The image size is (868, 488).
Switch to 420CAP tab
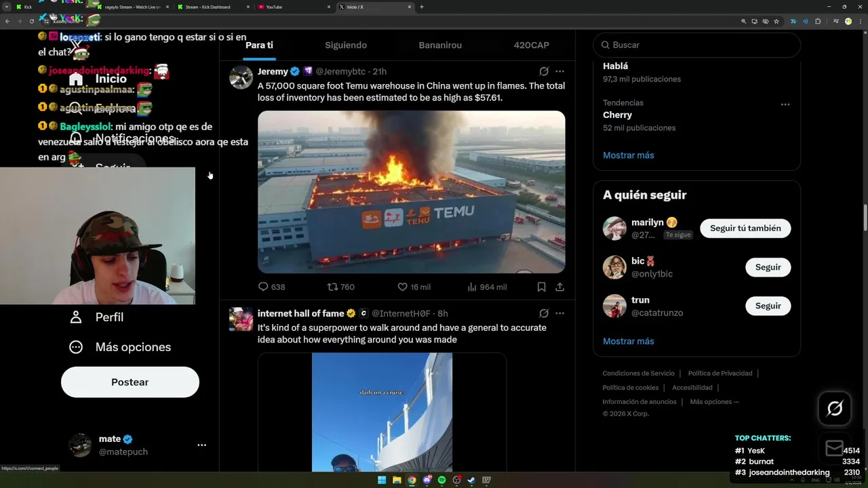point(532,45)
